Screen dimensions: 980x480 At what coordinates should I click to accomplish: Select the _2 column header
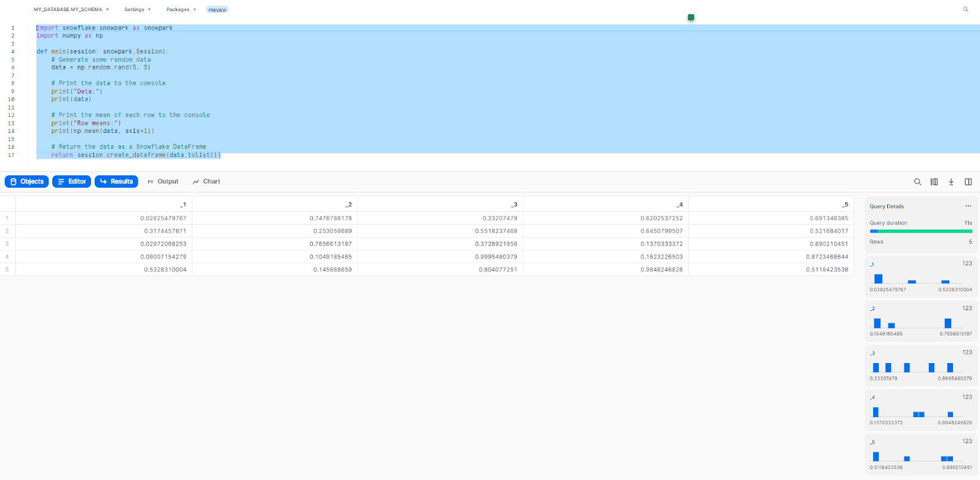coord(275,204)
